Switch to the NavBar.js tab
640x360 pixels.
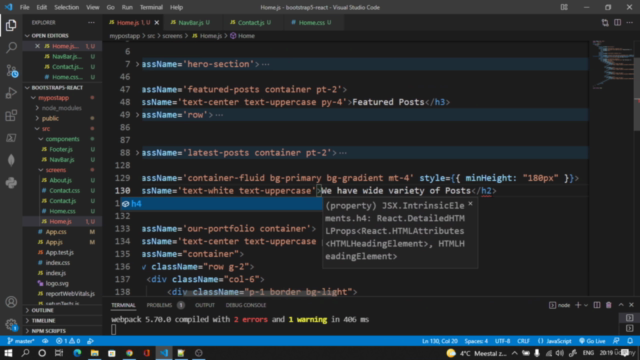190,22
